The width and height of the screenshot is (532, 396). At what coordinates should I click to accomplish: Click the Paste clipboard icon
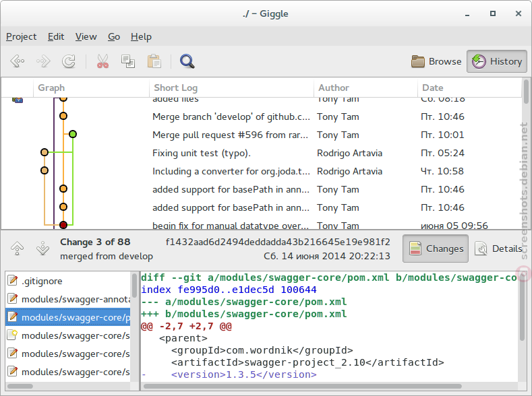point(154,61)
